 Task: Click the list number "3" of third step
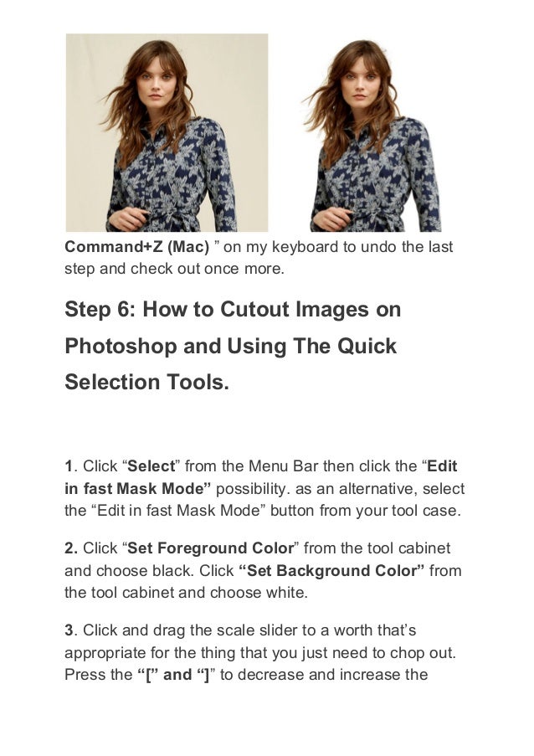pyautogui.click(x=69, y=630)
